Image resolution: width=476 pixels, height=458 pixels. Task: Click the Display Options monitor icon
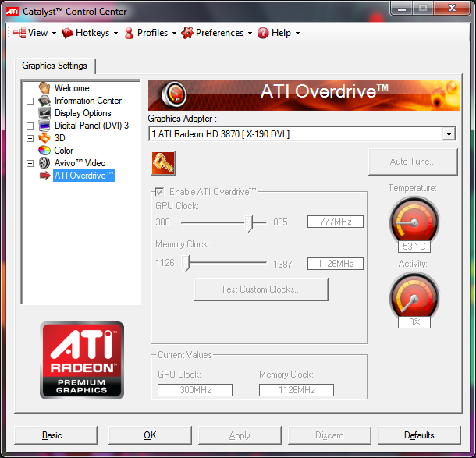[44, 113]
